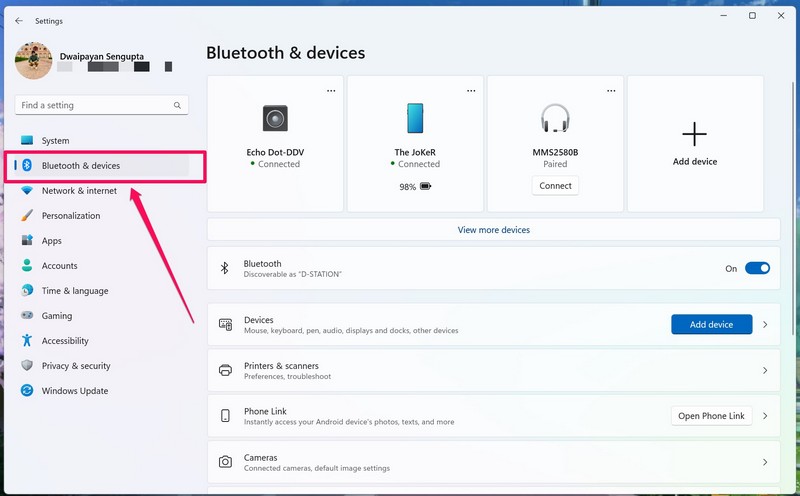The height and width of the screenshot is (496, 800).
Task: Click the Bluetooth & devices page heading
Action: click(286, 53)
